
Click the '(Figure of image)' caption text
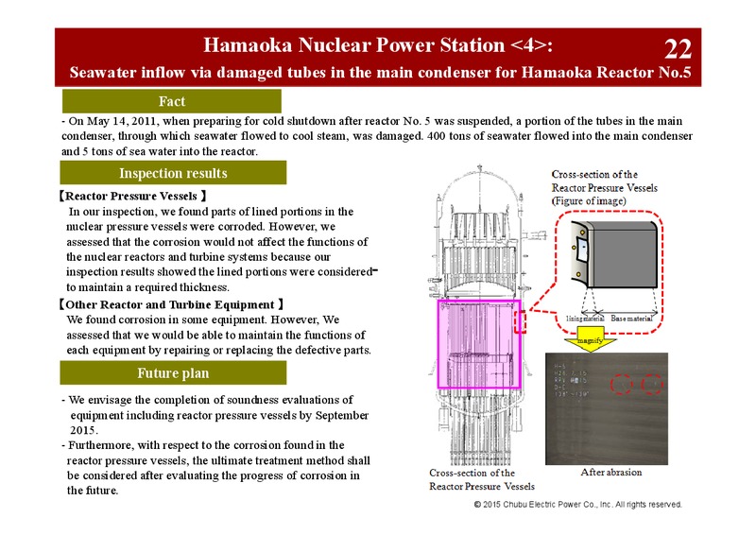coord(589,200)
